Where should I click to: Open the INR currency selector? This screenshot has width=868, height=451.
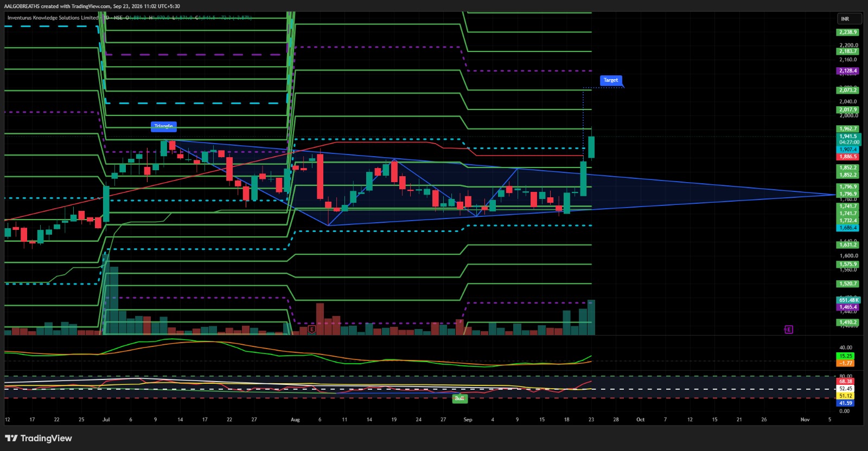point(849,19)
